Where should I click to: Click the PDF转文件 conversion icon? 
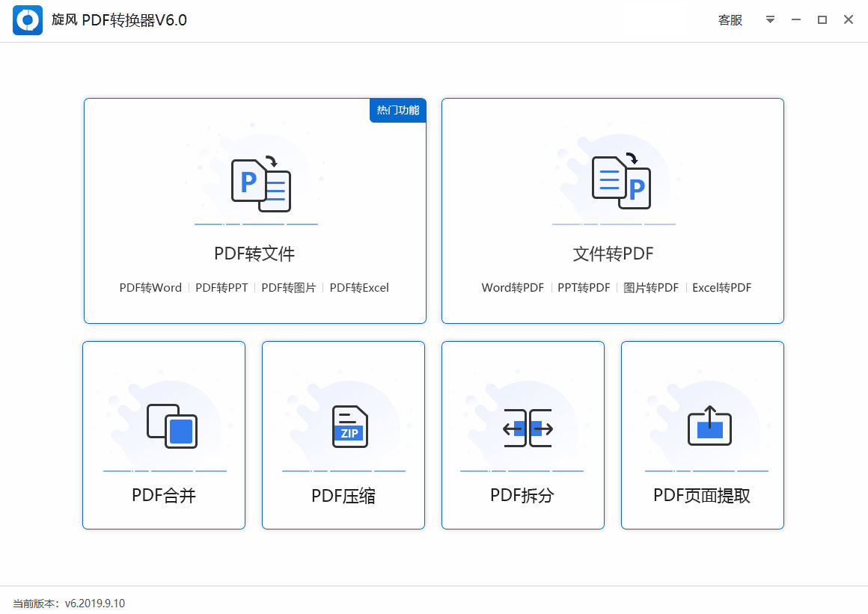260,185
